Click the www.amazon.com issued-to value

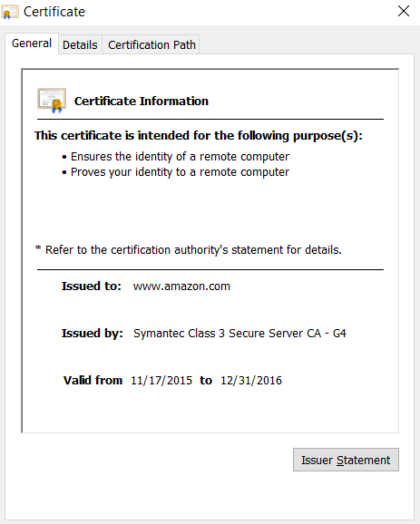coord(181,286)
